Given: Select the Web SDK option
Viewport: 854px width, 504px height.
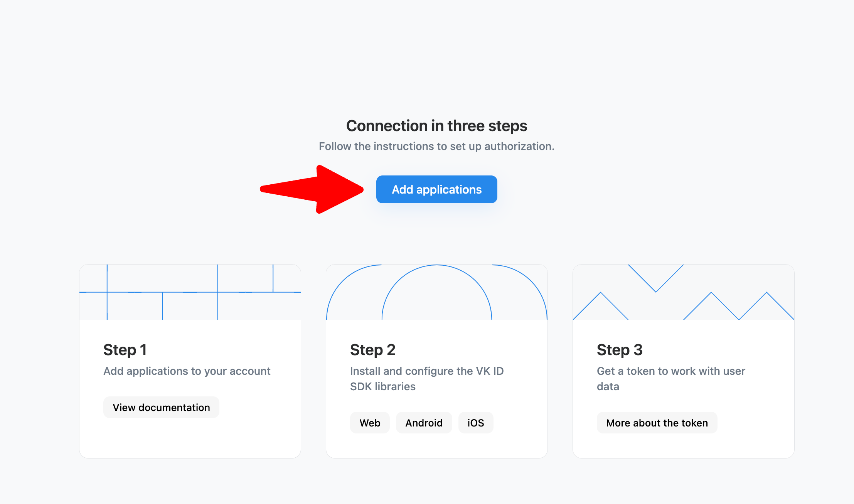Looking at the screenshot, I should (x=370, y=423).
